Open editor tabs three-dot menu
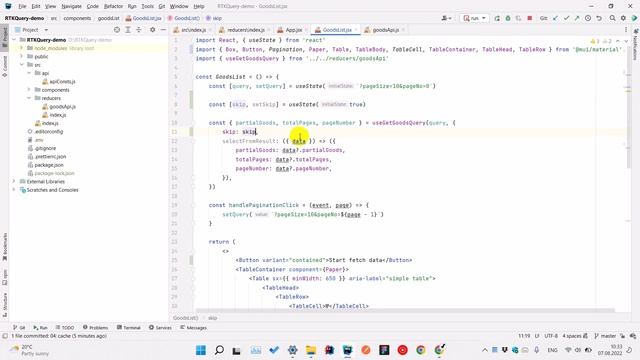 (x=626, y=30)
